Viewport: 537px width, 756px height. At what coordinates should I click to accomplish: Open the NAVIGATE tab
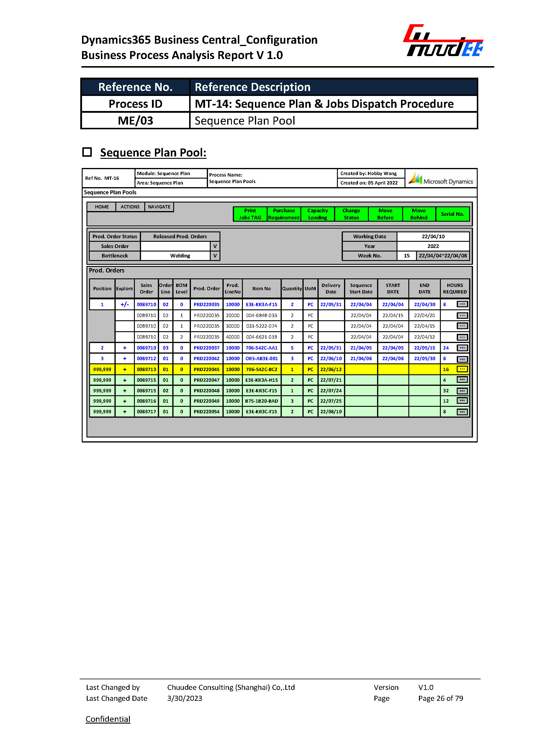coord(159,207)
